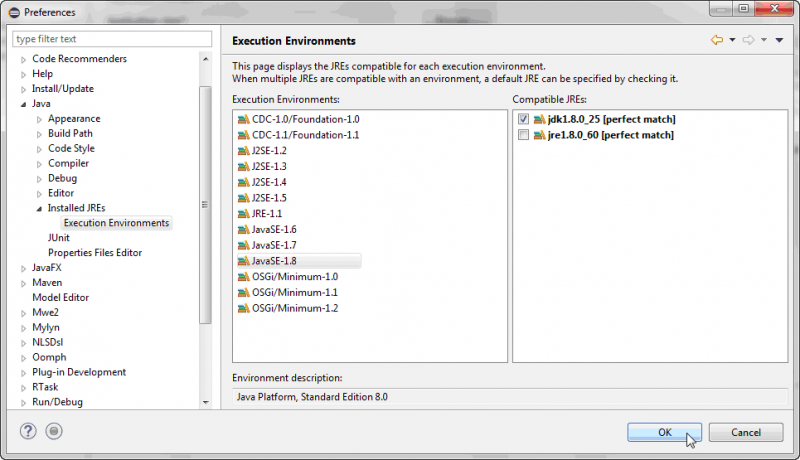Click the tree scrollbar up arrow

pos(206,59)
